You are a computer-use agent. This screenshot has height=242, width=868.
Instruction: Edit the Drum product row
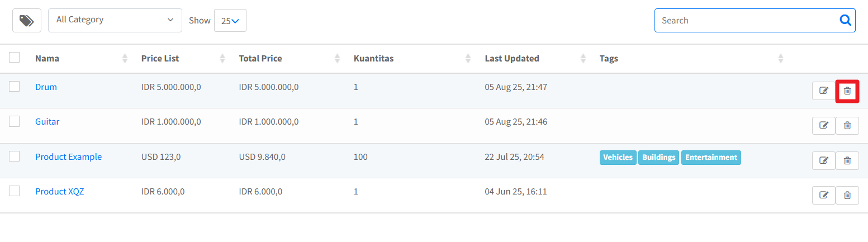click(823, 91)
